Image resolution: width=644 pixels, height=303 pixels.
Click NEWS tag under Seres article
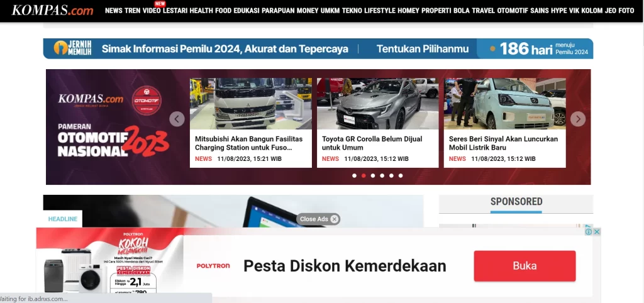click(x=457, y=159)
